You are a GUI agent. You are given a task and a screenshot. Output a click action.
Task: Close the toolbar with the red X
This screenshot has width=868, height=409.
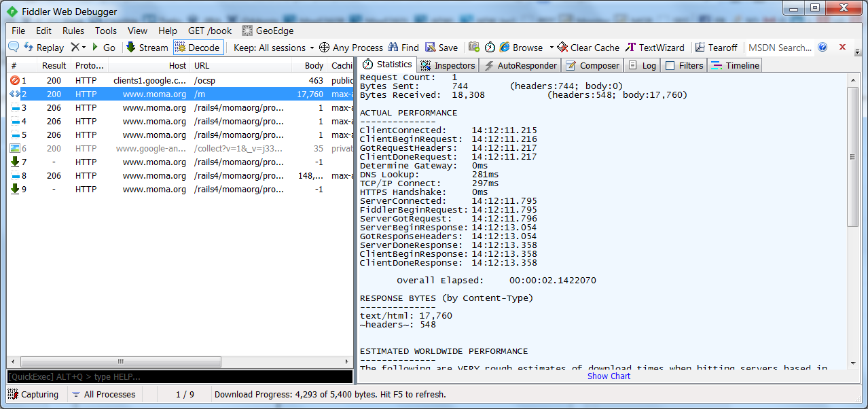click(842, 48)
